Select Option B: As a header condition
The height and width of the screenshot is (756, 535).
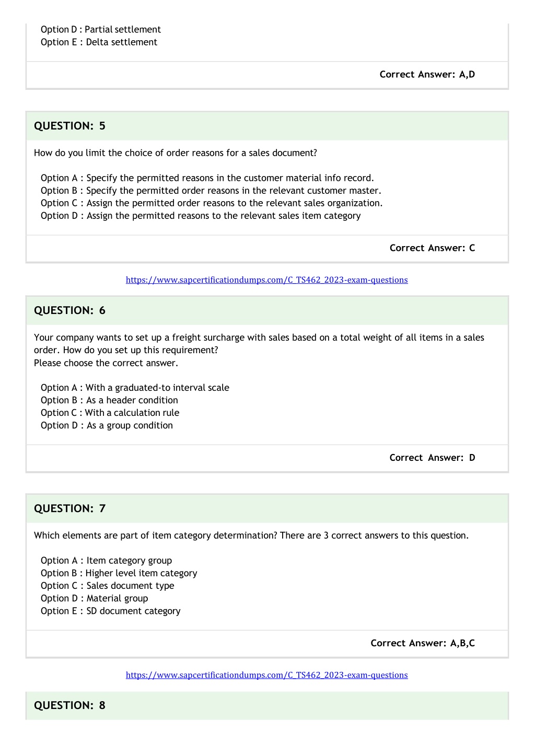pyautogui.click(x=109, y=400)
